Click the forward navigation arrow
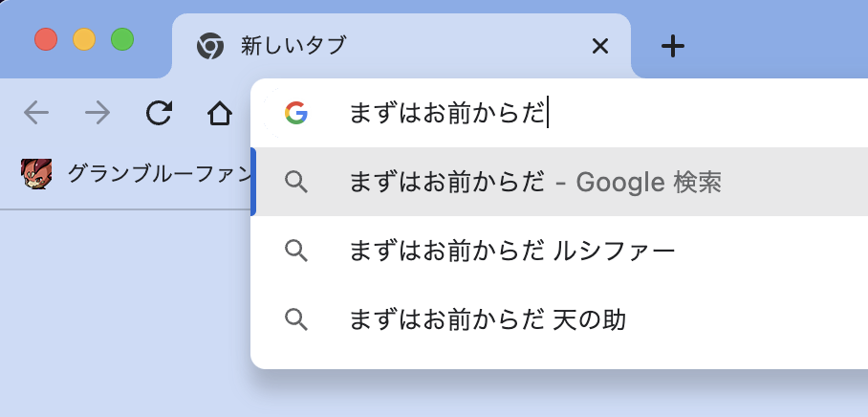The height and width of the screenshot is (417, 868). (x=98, y=114)
